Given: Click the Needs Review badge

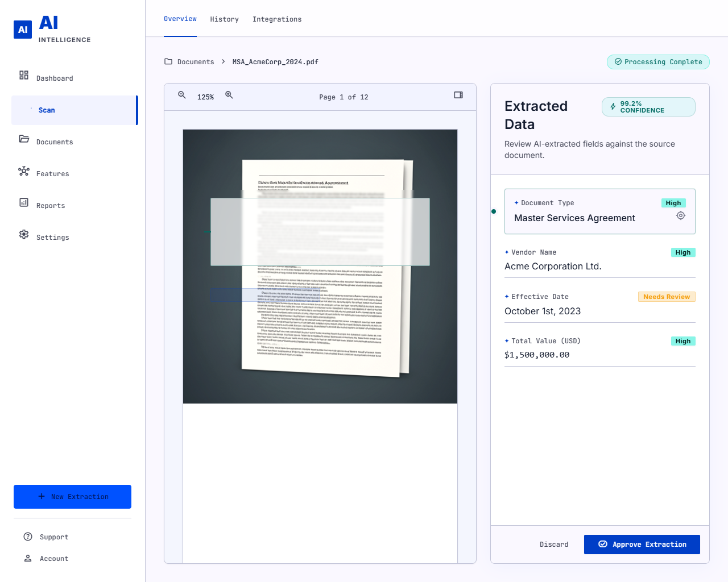Looking at the screenshot, I should (667, 297).
